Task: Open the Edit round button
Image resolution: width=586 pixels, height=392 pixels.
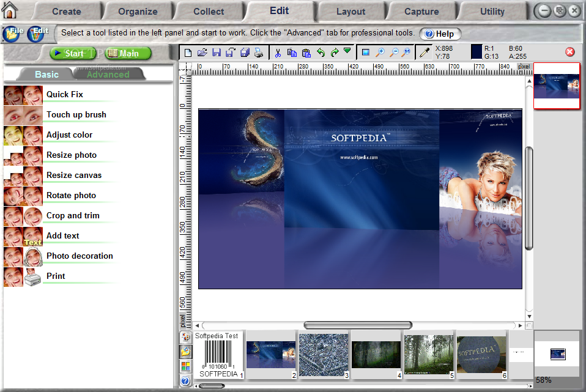Action: point(36,34)
